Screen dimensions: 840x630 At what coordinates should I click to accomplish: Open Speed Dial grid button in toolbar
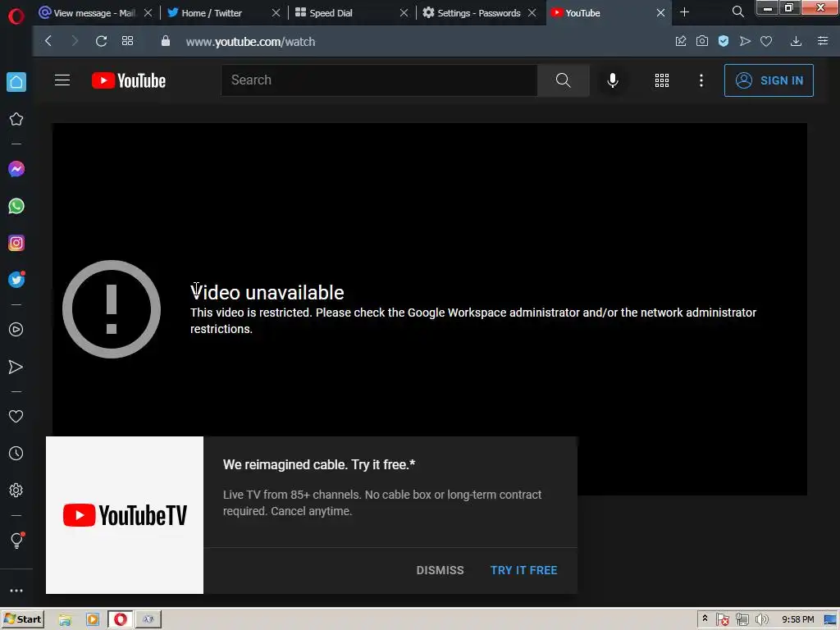(x=127, y=41)
